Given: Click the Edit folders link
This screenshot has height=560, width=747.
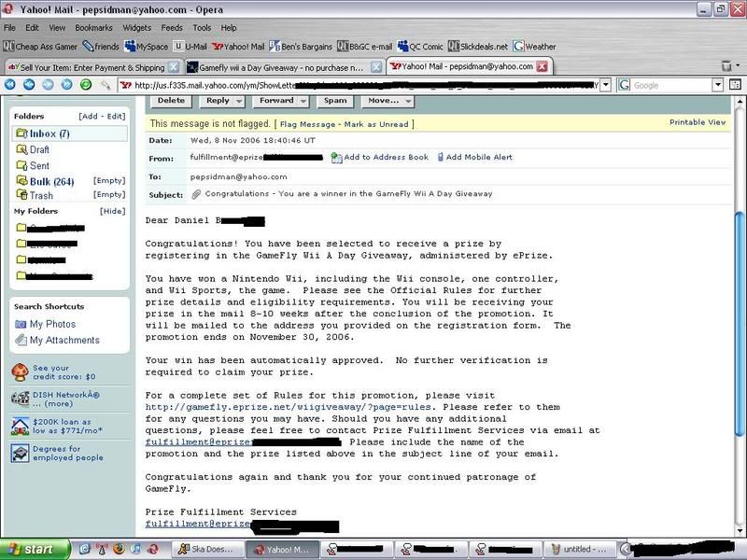Looking at the screenshot, I should click(114, 117).
